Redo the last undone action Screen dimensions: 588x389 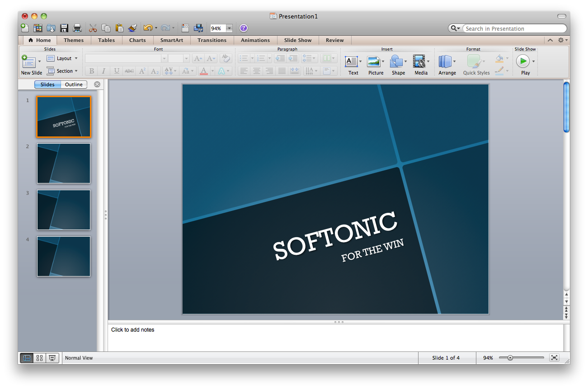click(165, 28)
